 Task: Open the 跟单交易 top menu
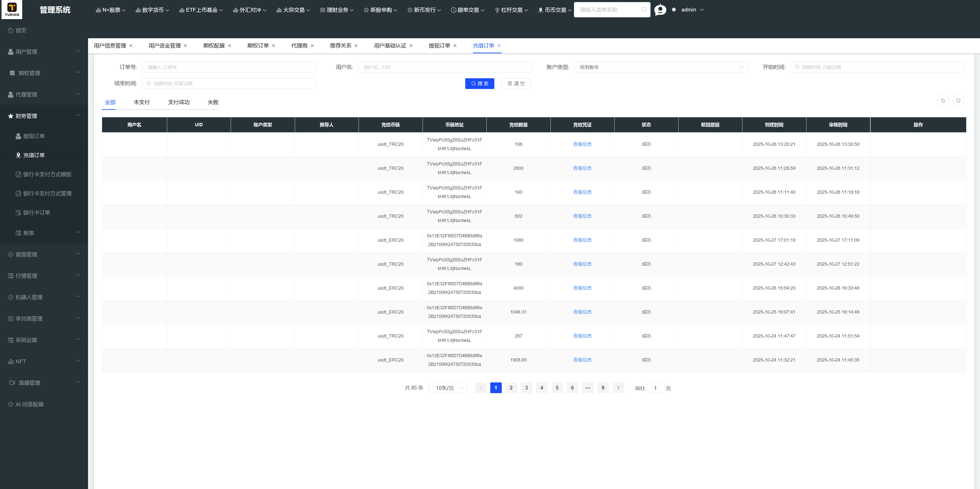point(468,10)
